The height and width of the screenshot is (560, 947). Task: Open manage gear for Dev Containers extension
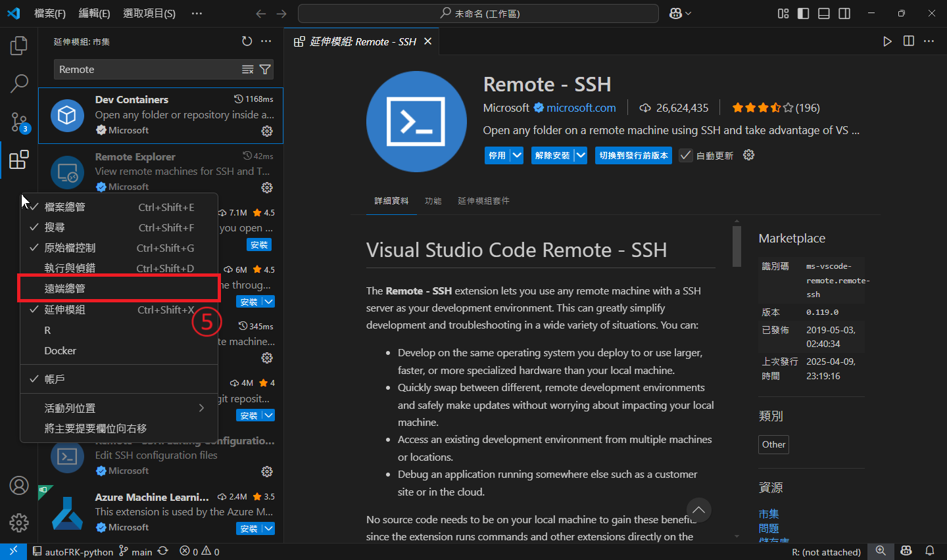pos(267,131)
